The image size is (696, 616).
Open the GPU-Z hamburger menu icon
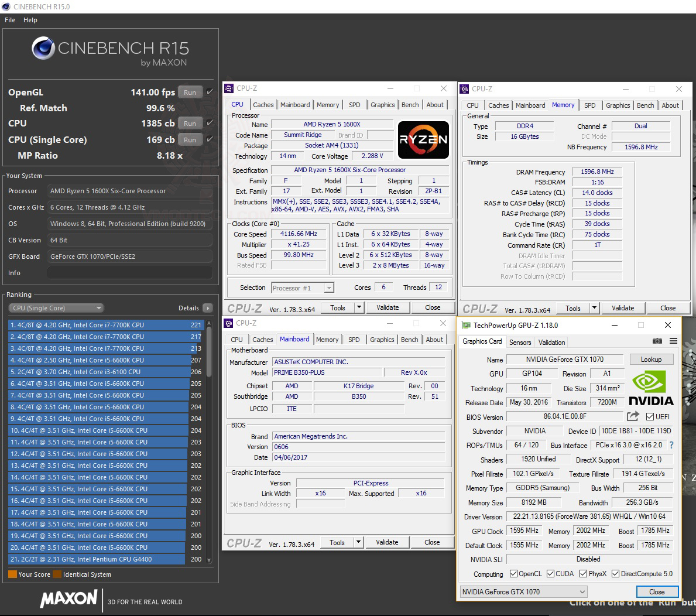(x=673, y=342)
